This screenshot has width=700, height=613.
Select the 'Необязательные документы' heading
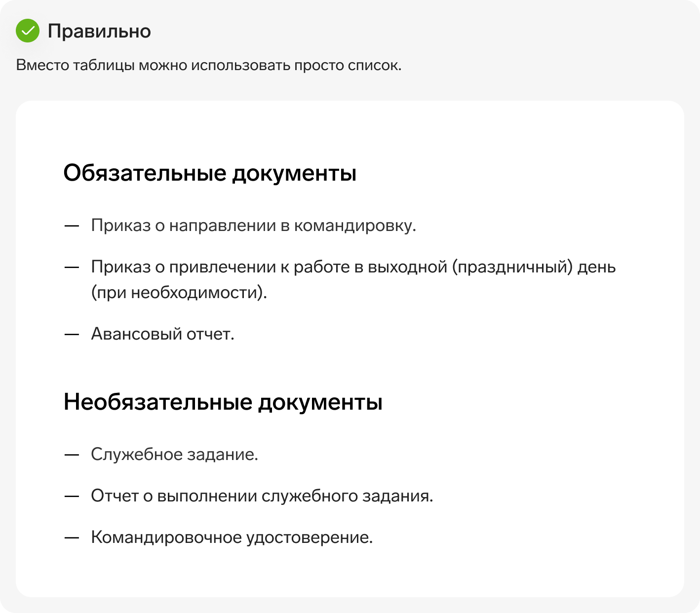coord(223,402)
